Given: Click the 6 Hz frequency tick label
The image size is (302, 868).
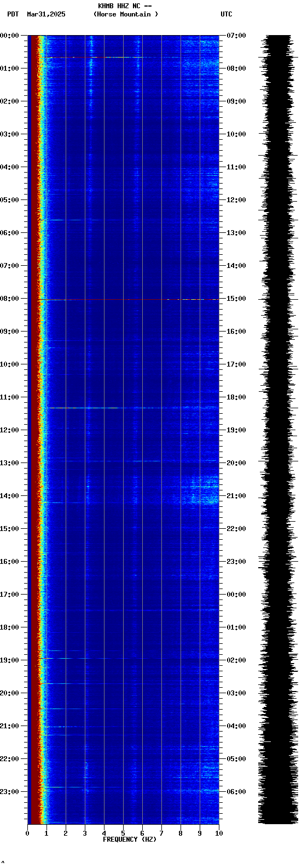Looking at the screenshot, I should (x=142, y=833).
